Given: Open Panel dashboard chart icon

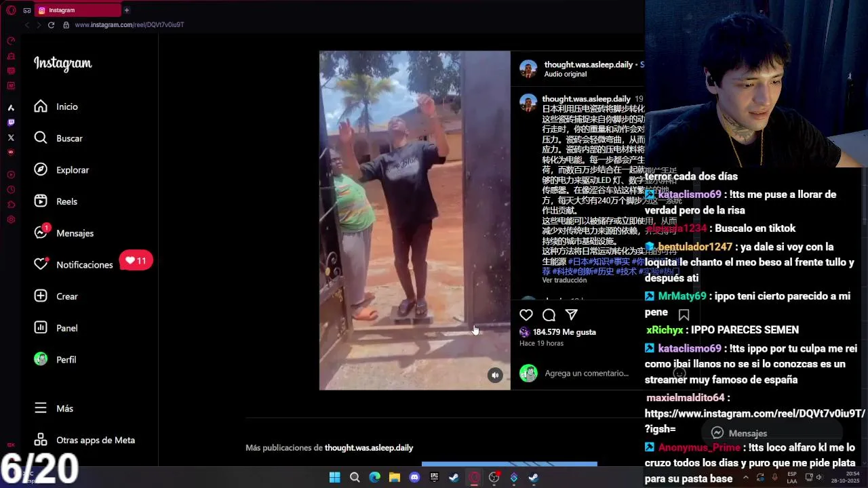Looking at the screenshot, I should click(x=41, y=328).
